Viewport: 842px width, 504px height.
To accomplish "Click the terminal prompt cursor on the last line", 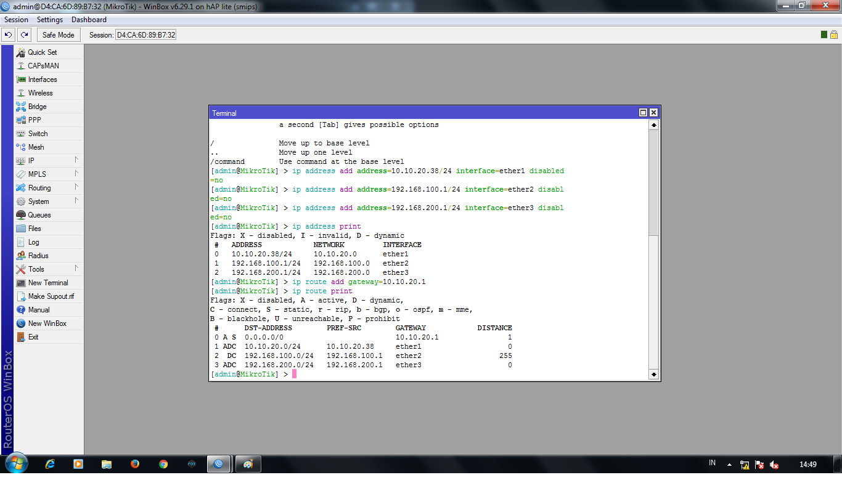I will coord(295,374).
